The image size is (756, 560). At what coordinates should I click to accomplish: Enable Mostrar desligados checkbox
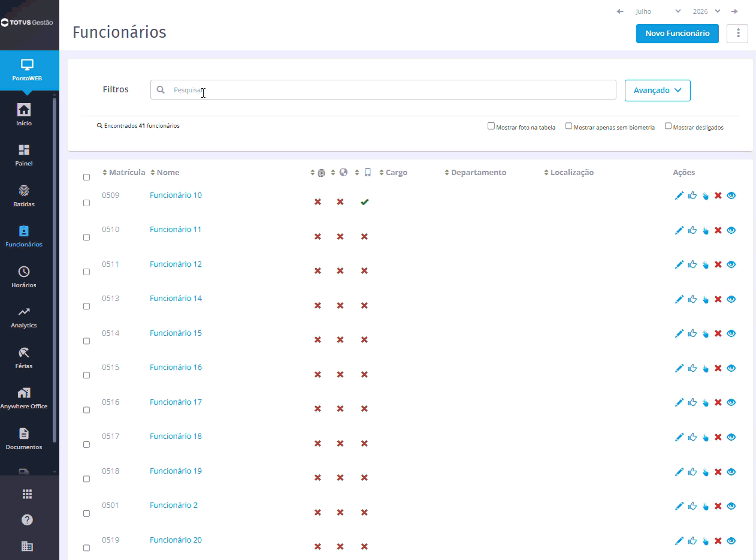click(x=668, y=126)
